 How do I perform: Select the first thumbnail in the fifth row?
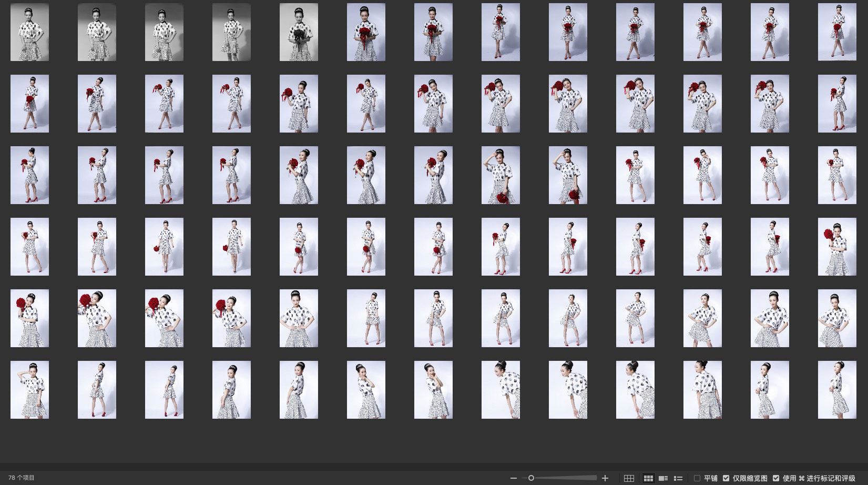(29, 318)
